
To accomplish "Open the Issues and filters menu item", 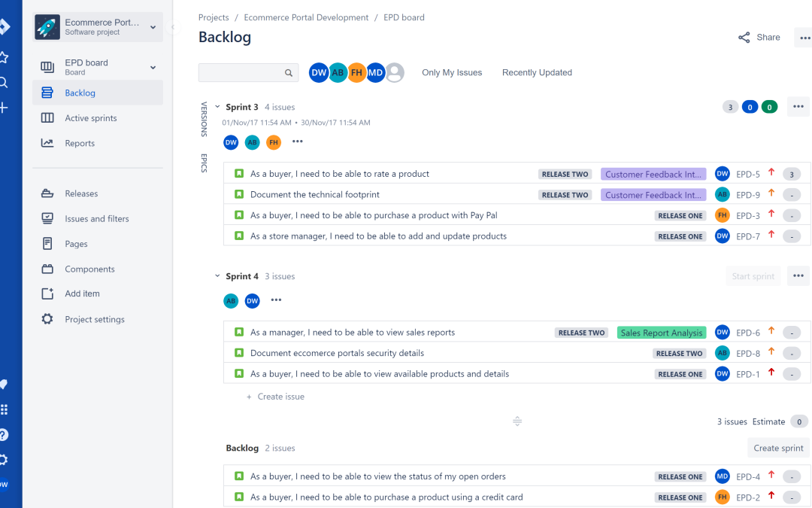I will [97, 219].
